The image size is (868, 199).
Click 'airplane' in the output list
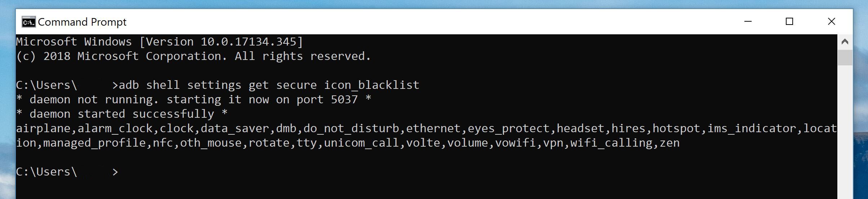pos(43,129)
